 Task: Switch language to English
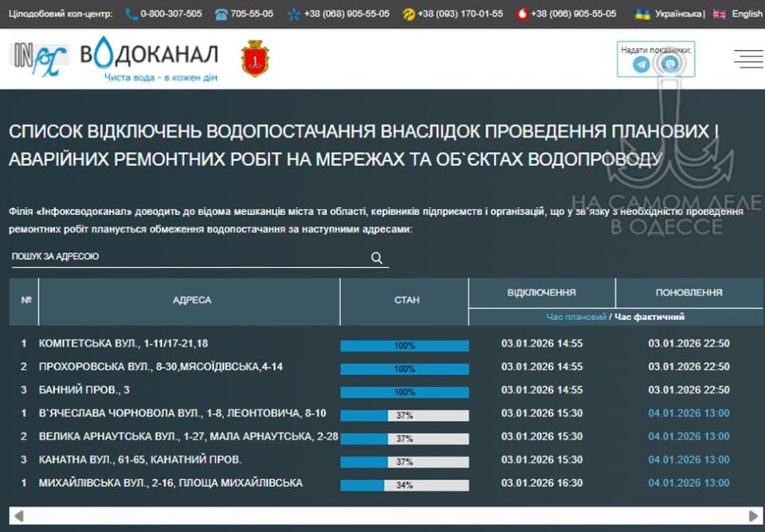745,14
